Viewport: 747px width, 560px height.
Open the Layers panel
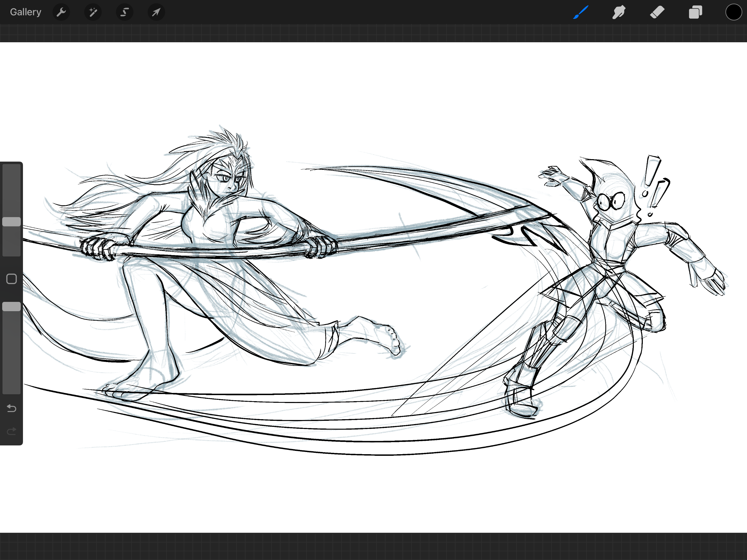point(695,13)
